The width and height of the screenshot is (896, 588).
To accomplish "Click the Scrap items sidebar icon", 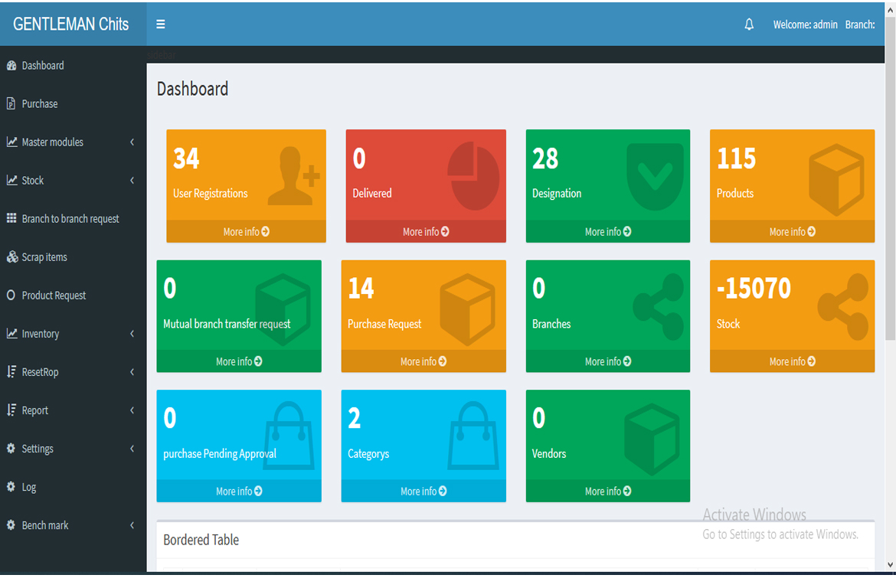I will [x=11, y=257].
